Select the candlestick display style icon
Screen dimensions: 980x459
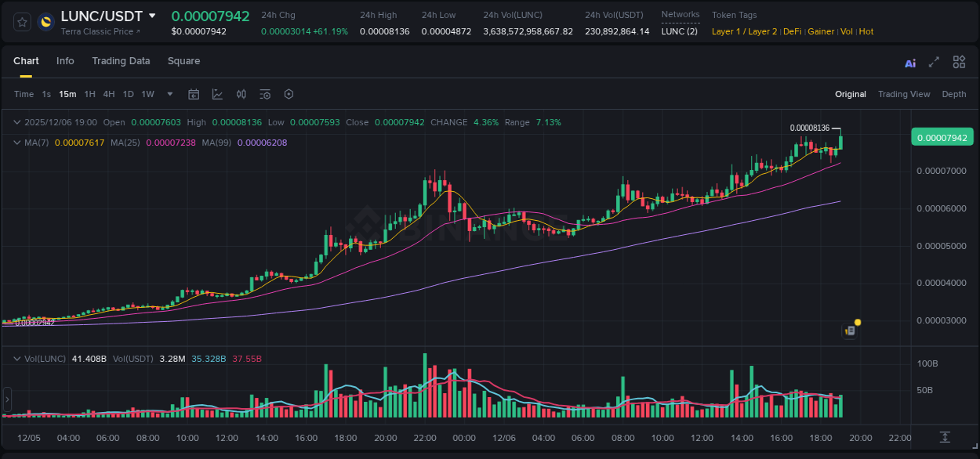tap(241, 93)
